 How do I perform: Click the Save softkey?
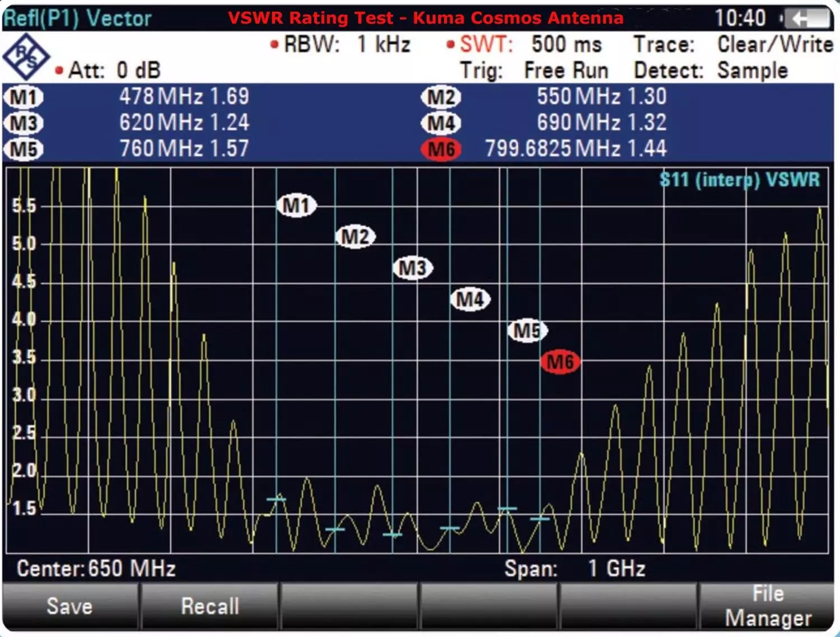(x=70, y=606)
